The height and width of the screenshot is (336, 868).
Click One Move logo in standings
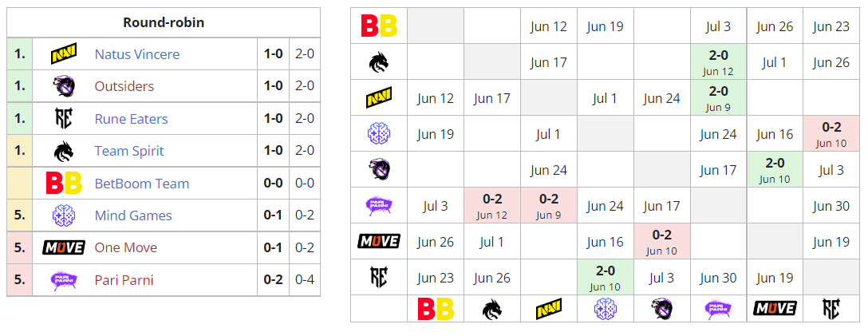63,247
